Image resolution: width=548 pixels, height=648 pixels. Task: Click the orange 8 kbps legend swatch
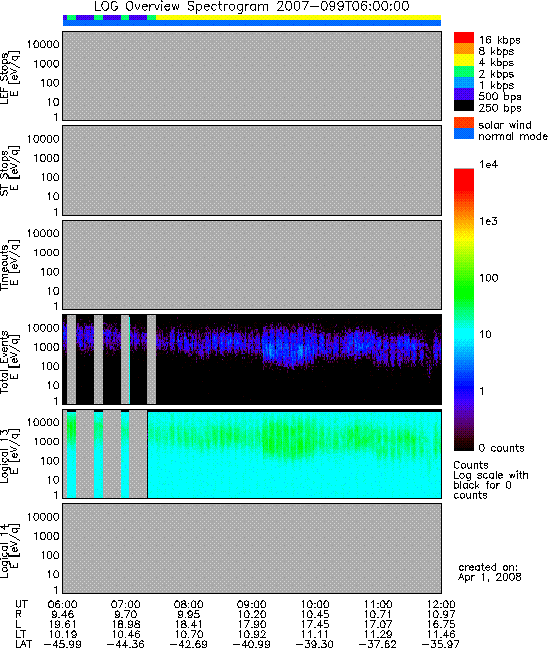464,49
